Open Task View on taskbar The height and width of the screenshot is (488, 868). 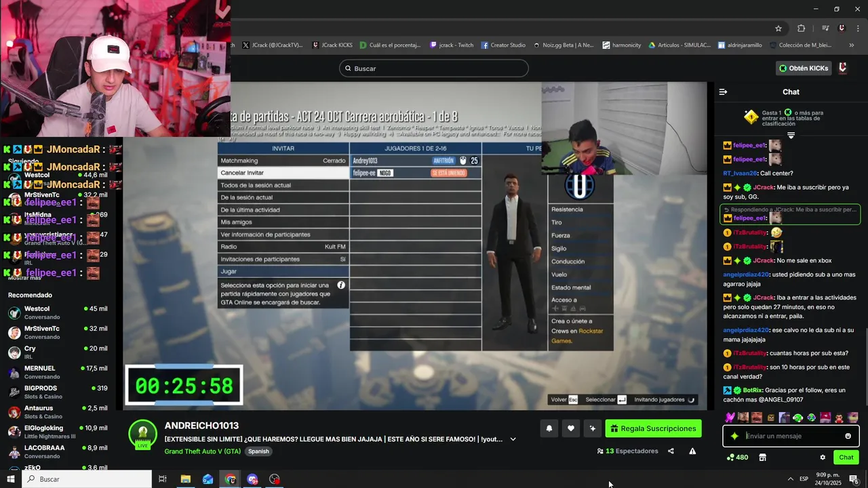(163, 479)
